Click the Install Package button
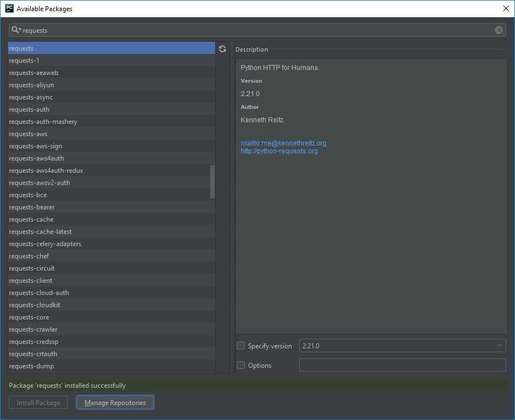Screen dimensions: 515x420 (38, 402)
